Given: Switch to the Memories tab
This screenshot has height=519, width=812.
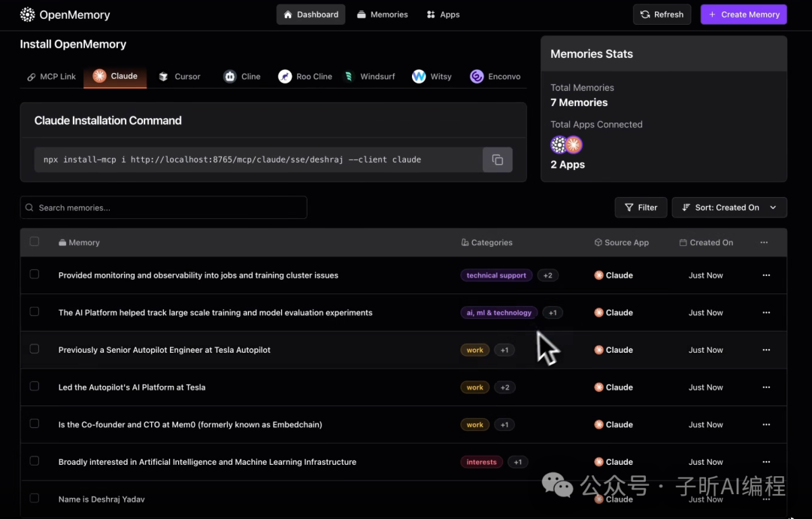Looking at the screenshot, I should pos(382,14).
